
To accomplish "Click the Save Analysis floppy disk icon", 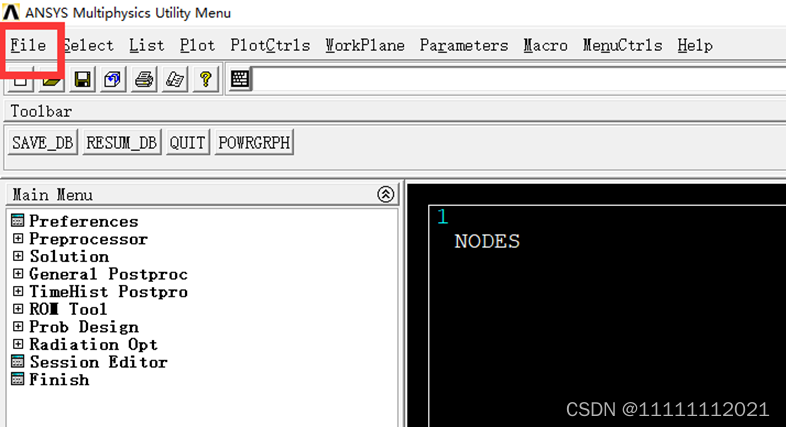I will pyautogui.click(x=82, y=79).
